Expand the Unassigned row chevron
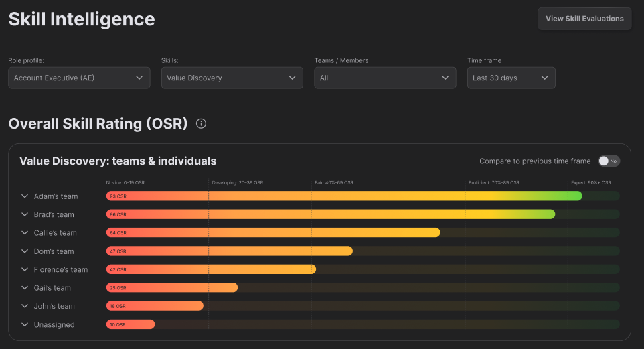 [x=25, y=324]
